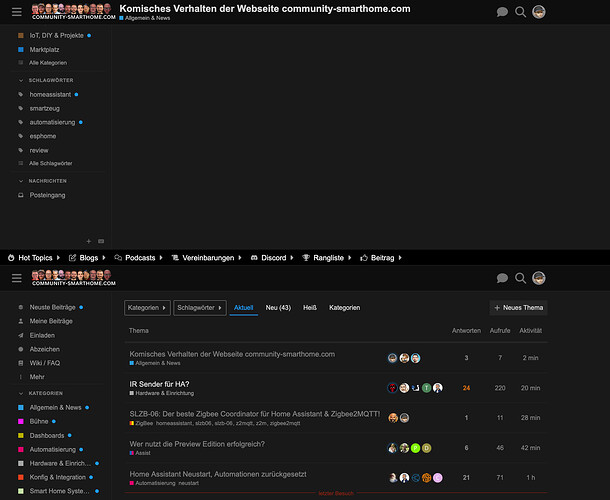
Task: Sort topics by Aktivität column
Action: click(531, 331)
